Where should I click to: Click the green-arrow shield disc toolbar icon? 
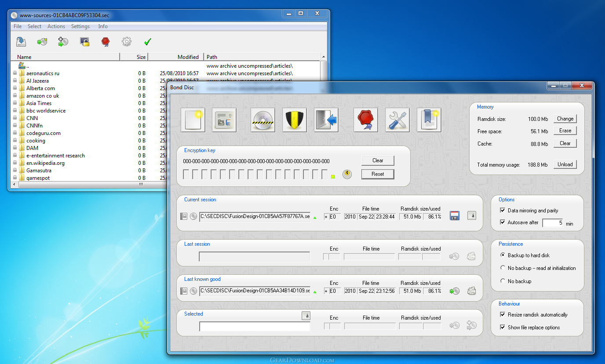click(x=42, y=42)
